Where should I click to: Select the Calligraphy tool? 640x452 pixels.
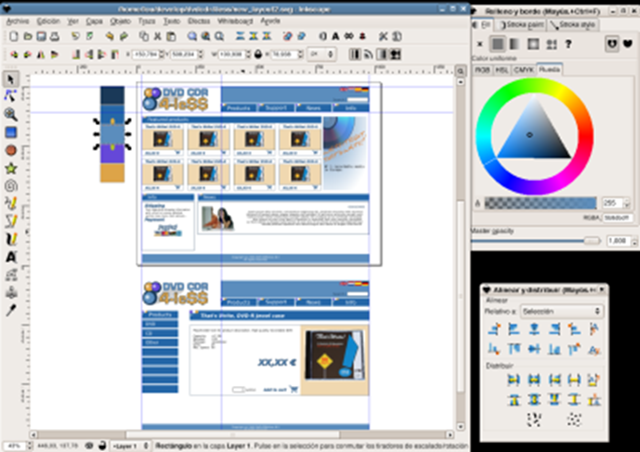(x=11, y=239)
